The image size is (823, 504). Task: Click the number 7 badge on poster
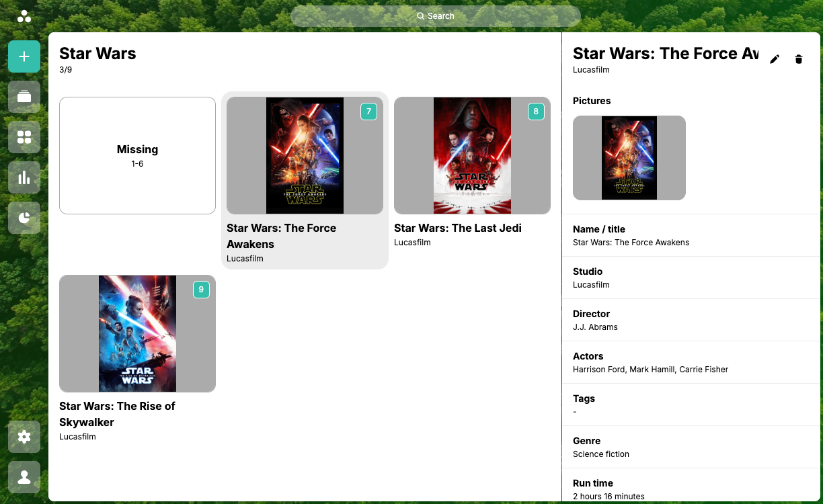(x=368, y=112)
